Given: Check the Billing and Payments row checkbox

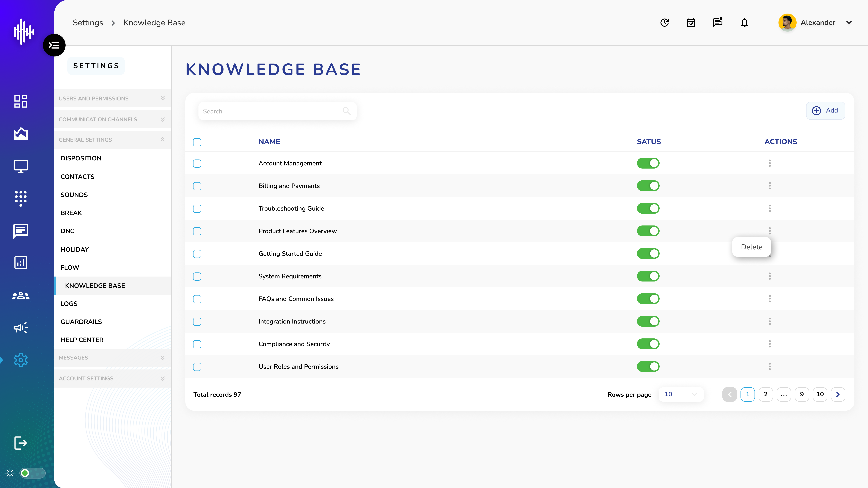Looking at the screenshot, I should click(197, 186).
